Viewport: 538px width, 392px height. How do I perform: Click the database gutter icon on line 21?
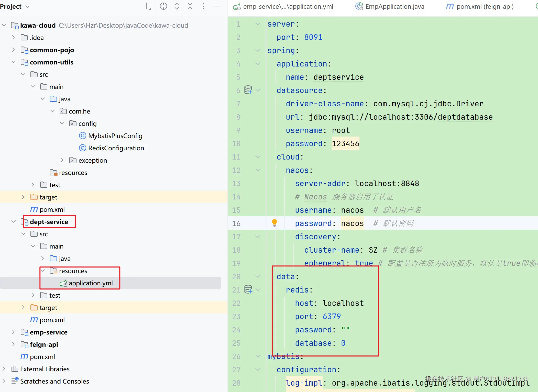point(248,289)
